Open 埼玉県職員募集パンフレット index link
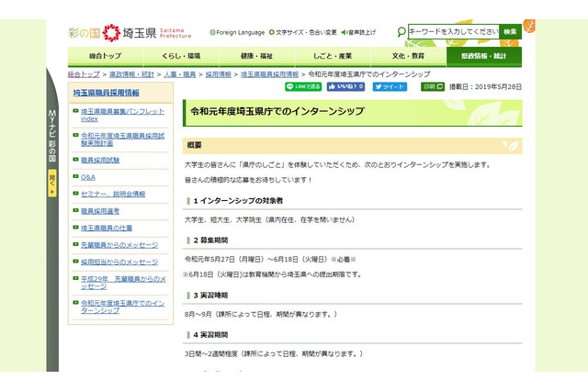588x391 pixels. click(x=122, y=116)
